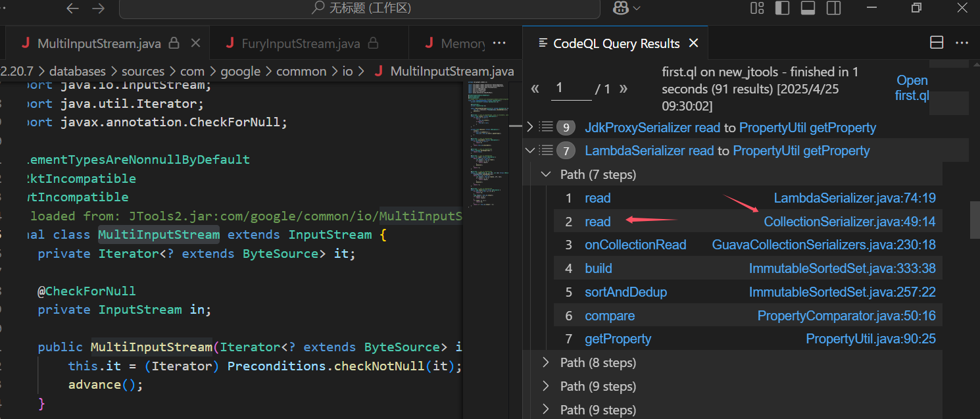This screenshot has height=419, width=980.
Task: Expand the JdkProxySerializer read result row
Action: (531, 127)
